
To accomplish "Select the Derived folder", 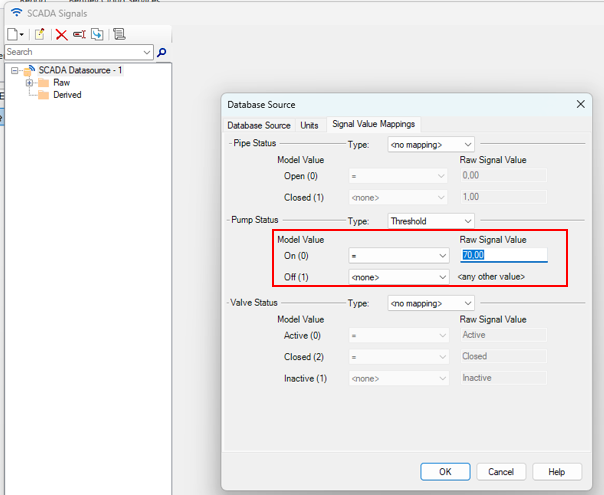I will [x=67, y=95].
